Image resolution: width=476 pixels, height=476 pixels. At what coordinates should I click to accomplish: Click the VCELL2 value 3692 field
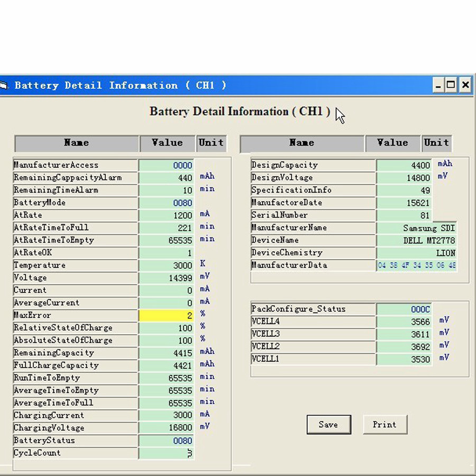click(405, 346)
